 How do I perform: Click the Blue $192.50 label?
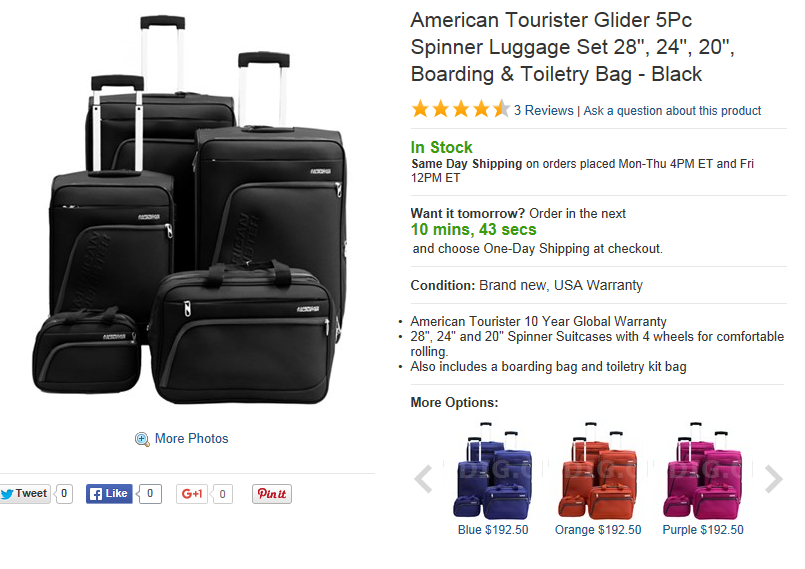[x=493, y=530]
